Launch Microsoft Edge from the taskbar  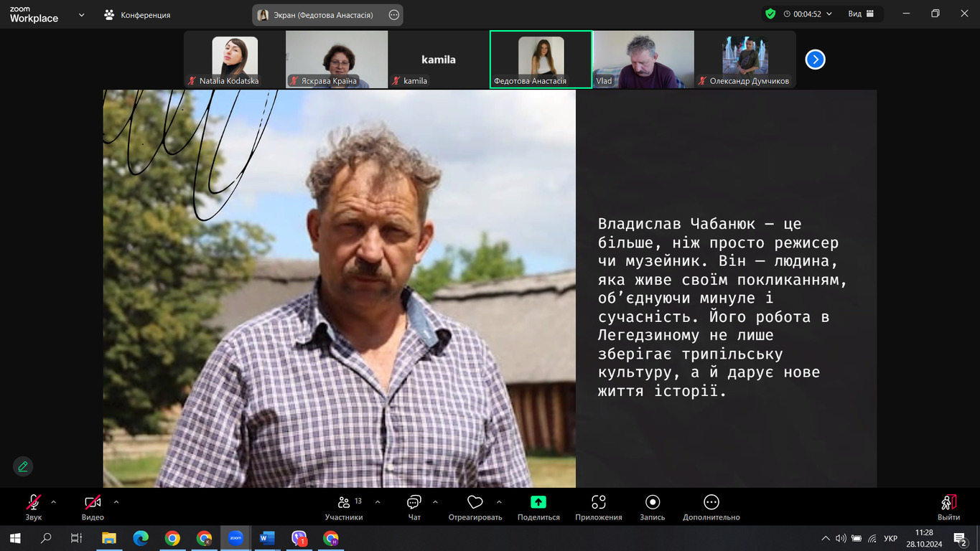pyautogui.click(x=141, y=538)
